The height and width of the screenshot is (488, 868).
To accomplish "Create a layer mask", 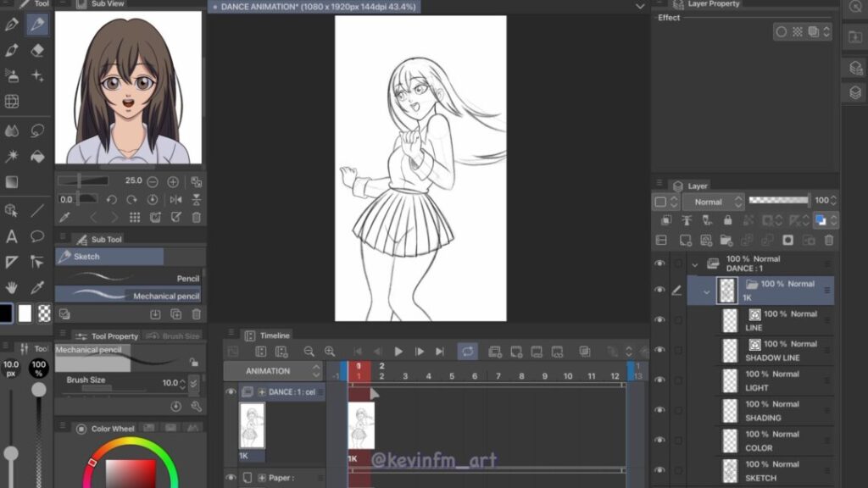I will click(787, 240).
